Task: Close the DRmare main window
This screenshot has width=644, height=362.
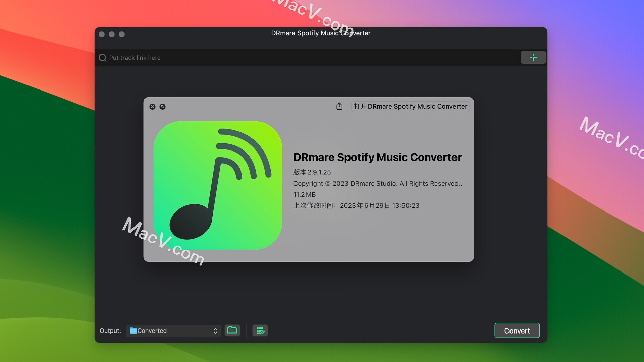Action: coord(102,34)
